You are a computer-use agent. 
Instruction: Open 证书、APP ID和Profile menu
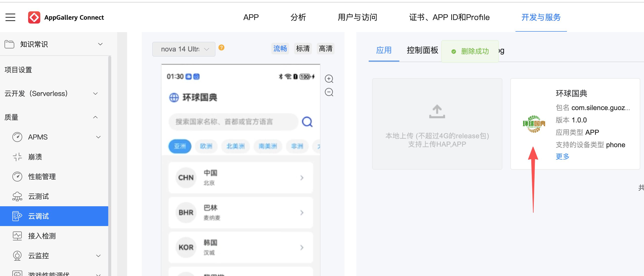[449, 17]
